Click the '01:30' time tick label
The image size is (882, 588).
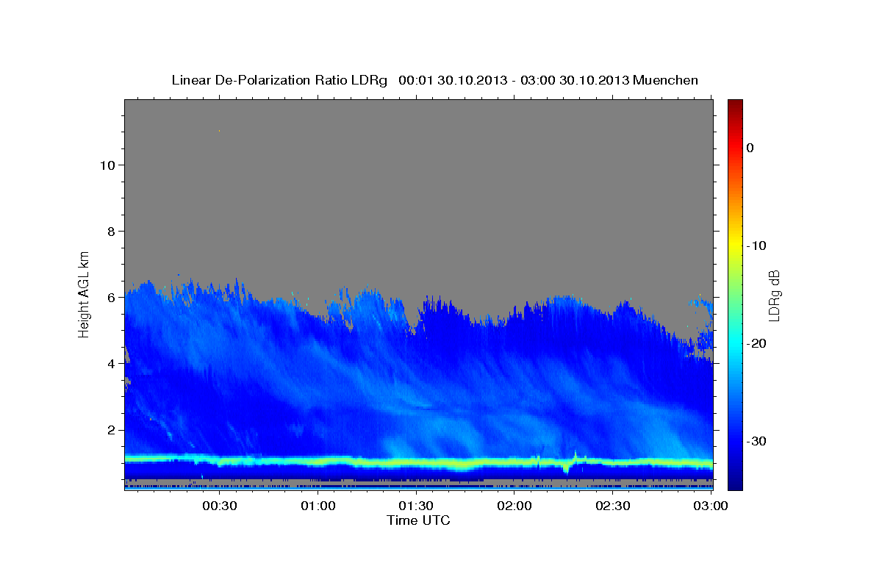tap(416, 506)
